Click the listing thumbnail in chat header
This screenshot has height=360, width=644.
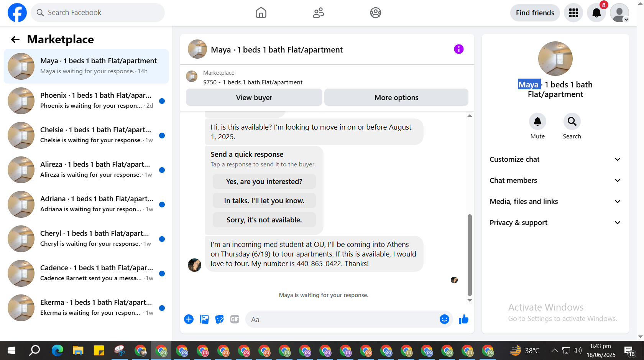coord(197,49)
